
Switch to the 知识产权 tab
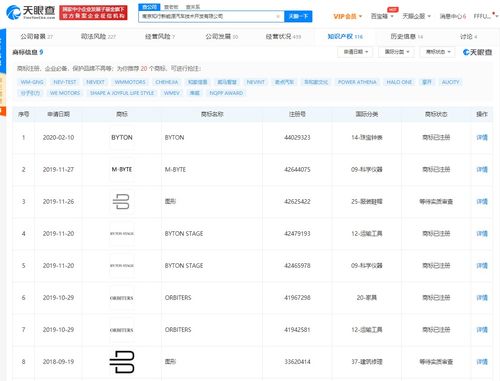(345, 37)
